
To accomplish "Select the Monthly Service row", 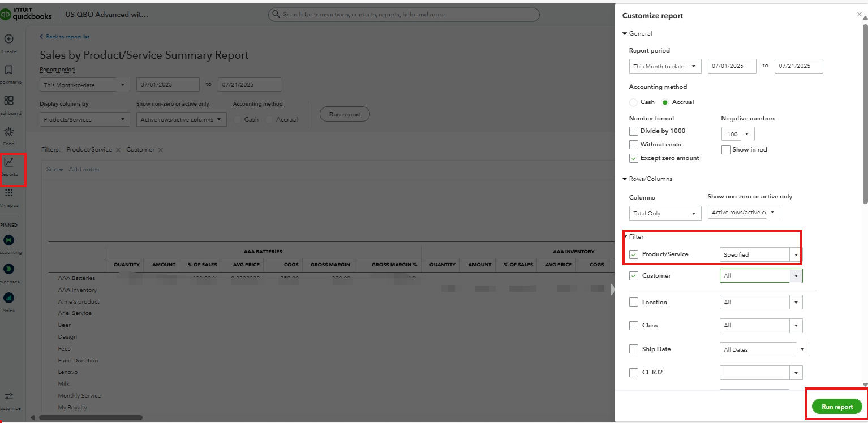I will click(79, 396).
